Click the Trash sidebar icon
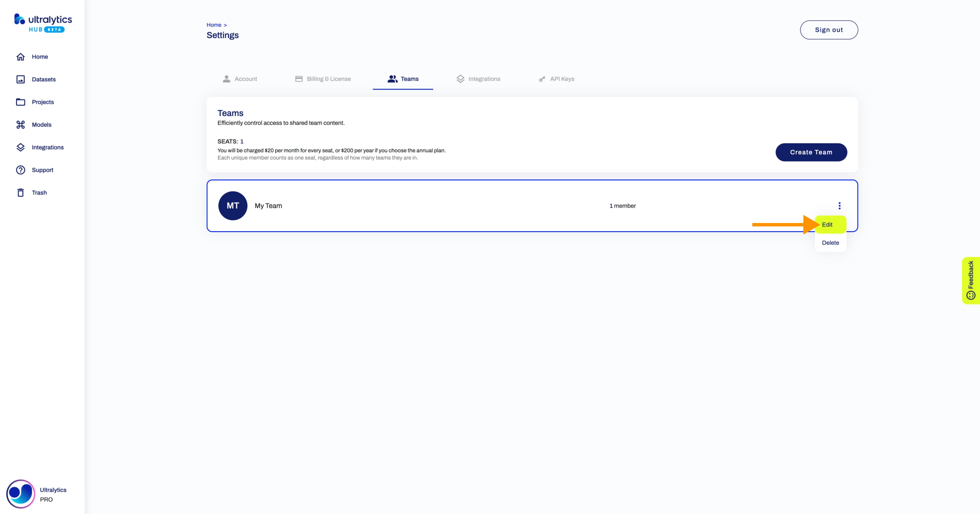This screenshot has width=980, height=514. [x=21, y=192]
